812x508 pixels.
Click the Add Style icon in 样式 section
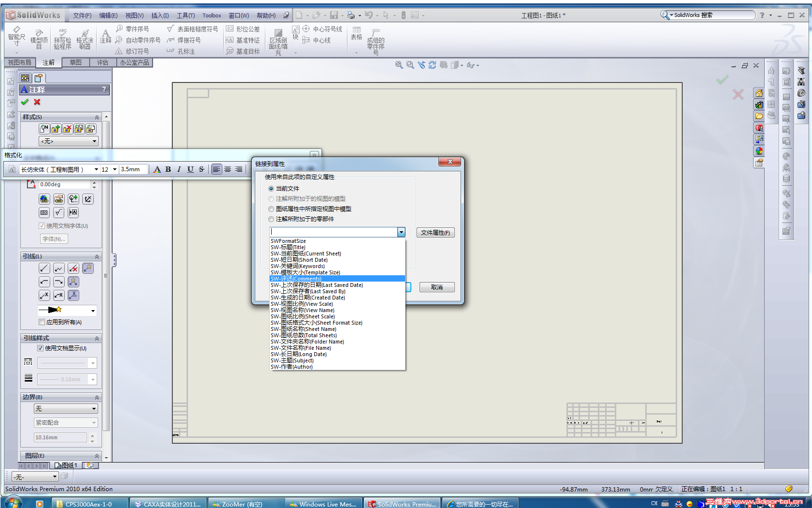56,129
